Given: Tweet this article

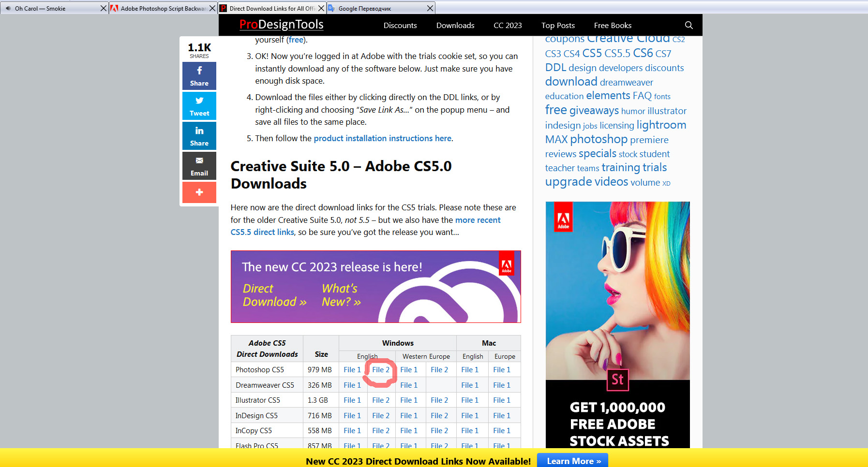Looking at the screenshot, I should (x=199, y=106).
